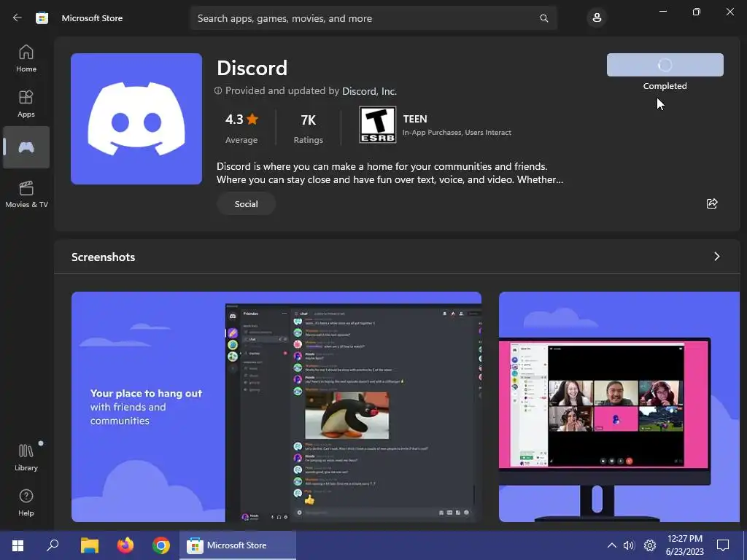Launch Firefox from the taskbar
The width and height of the screenshot is (747, 560).
point(125,545)
